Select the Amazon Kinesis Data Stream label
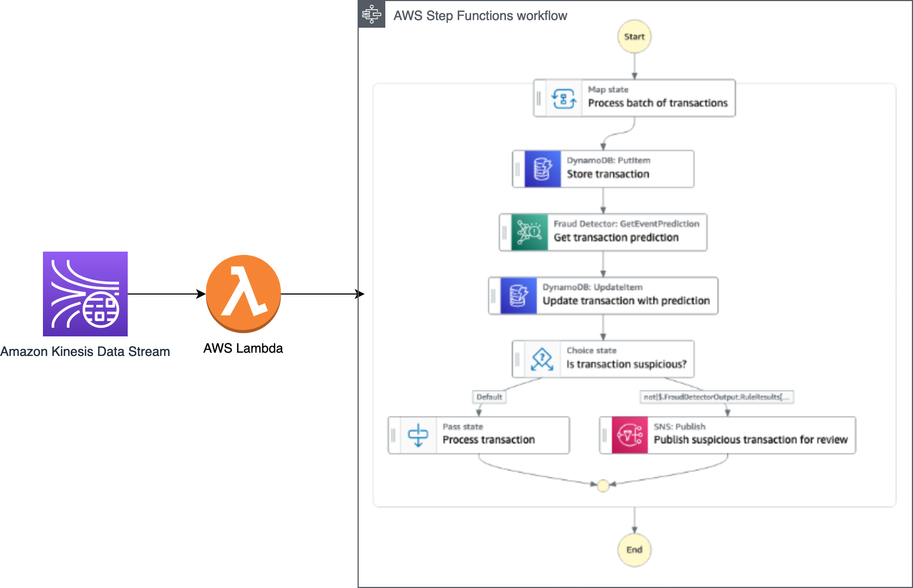Screen dimensions: 913x588 tap(85, 351)
